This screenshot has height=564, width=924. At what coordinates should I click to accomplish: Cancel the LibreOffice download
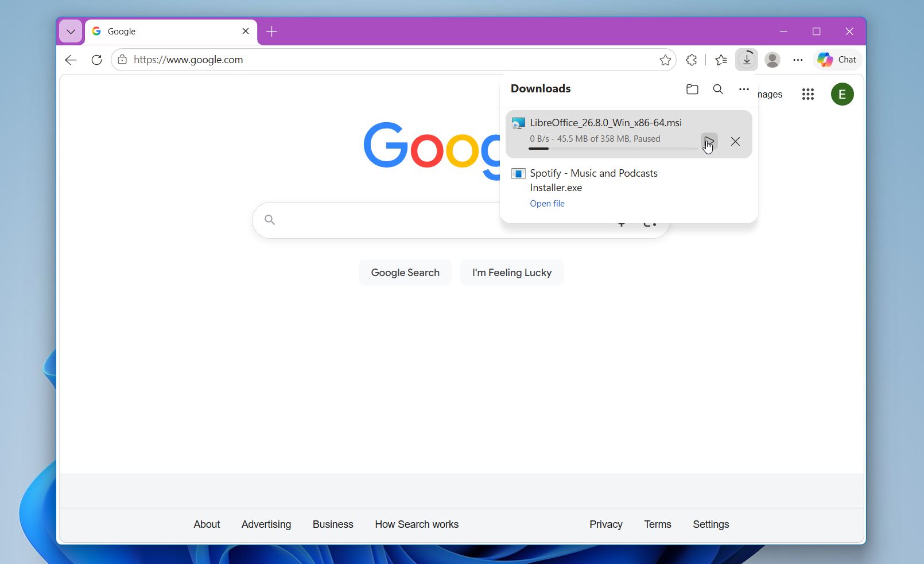(735, 141)
